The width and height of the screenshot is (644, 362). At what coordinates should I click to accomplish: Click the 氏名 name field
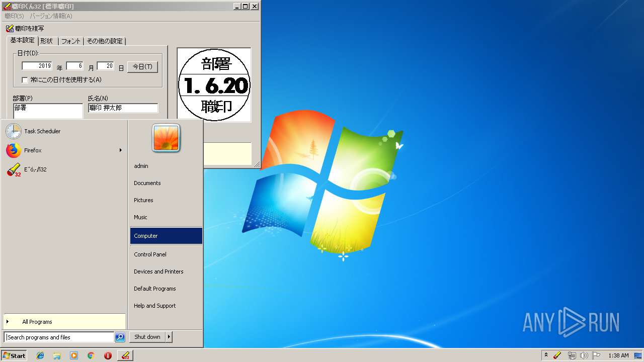coord(123,108)
